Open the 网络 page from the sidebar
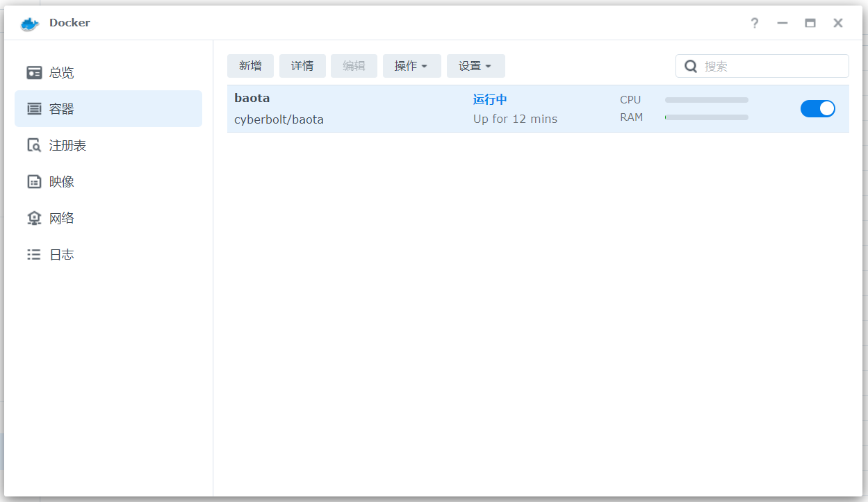The width and height of the screenshot is (868, 502). 61,217
